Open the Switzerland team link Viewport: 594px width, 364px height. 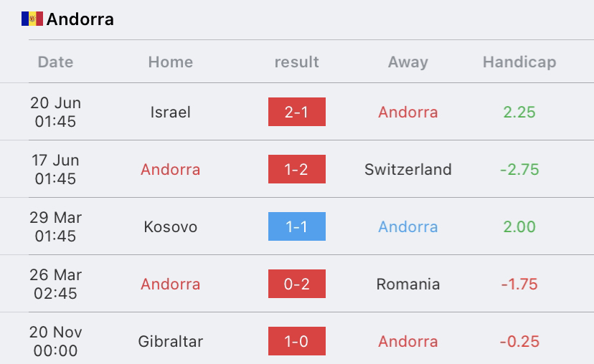[x=408, y=170]
